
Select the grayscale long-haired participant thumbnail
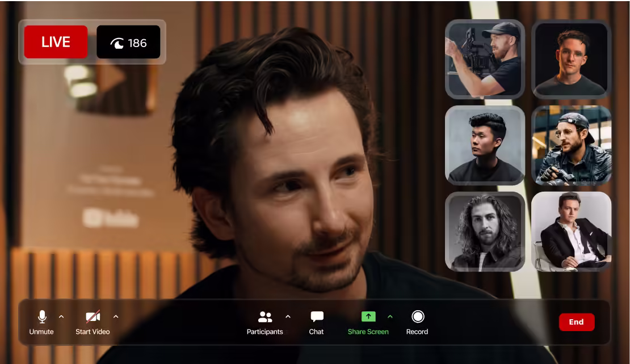pos(485,231)
